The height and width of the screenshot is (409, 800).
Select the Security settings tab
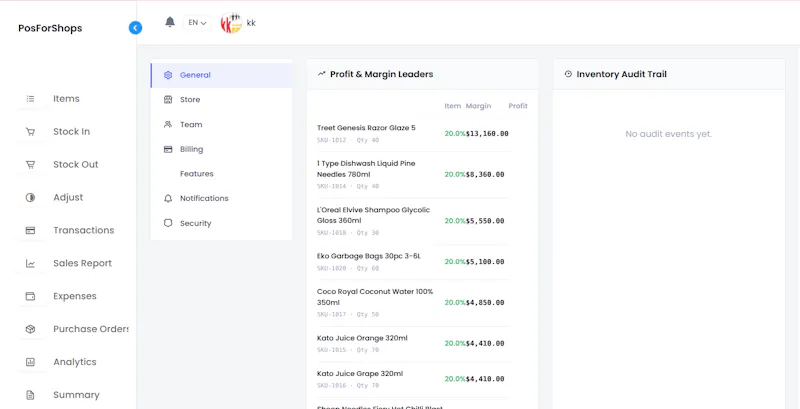coord(221,223)
